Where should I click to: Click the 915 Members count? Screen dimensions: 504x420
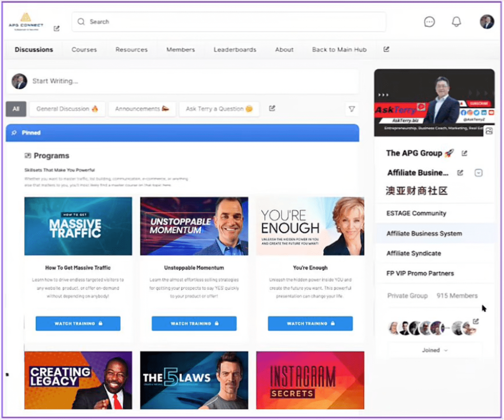coord(457,296)
